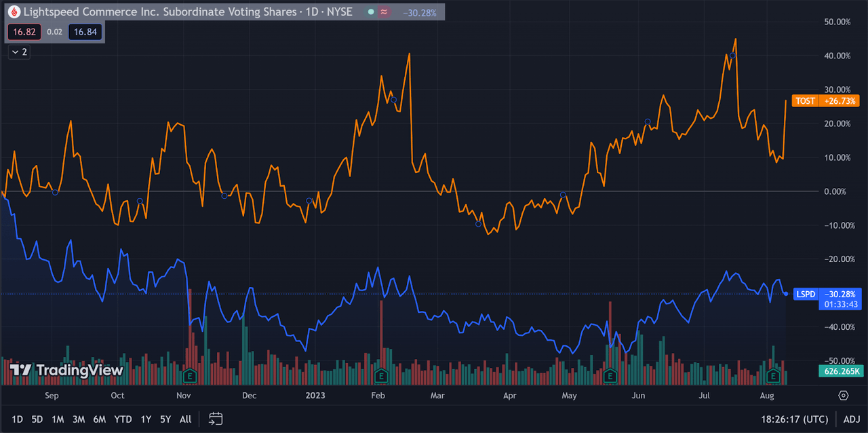Click the +26.73% TOST percentage value

[x=840, y=100]
